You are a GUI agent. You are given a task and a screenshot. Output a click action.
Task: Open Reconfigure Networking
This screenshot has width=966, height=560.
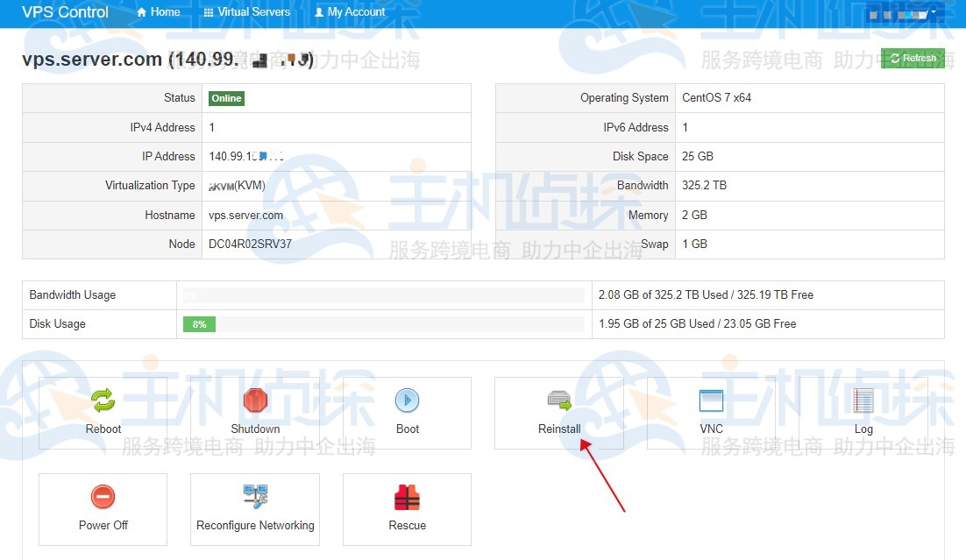pos(254,495)
